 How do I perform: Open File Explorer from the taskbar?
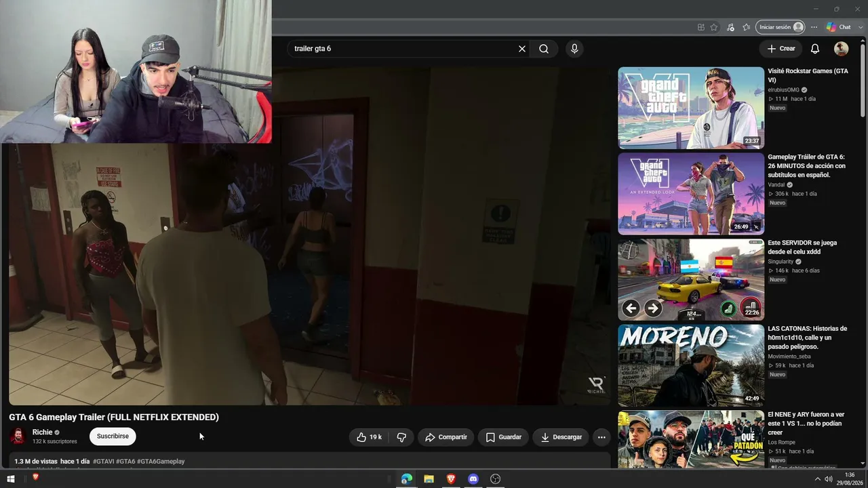click(x=429, y=479)
